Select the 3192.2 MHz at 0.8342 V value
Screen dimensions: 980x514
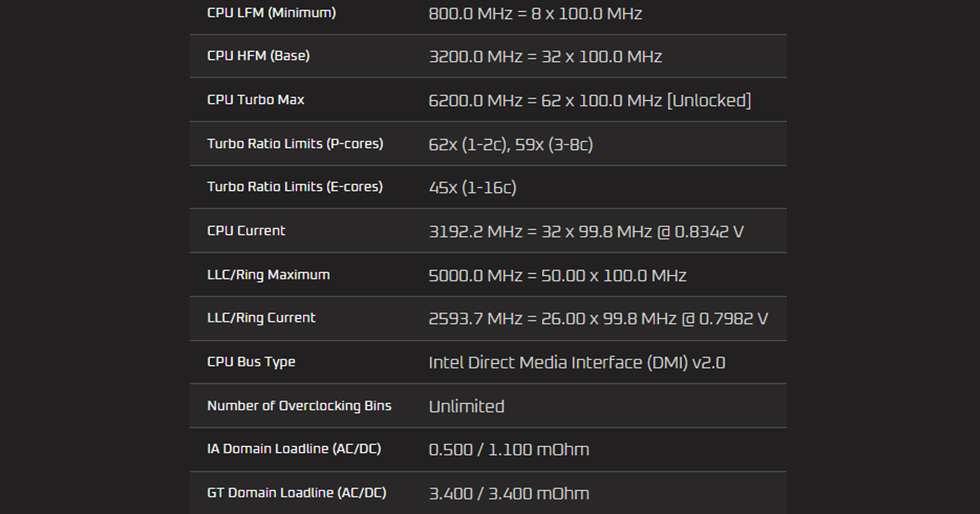[586, 232]
